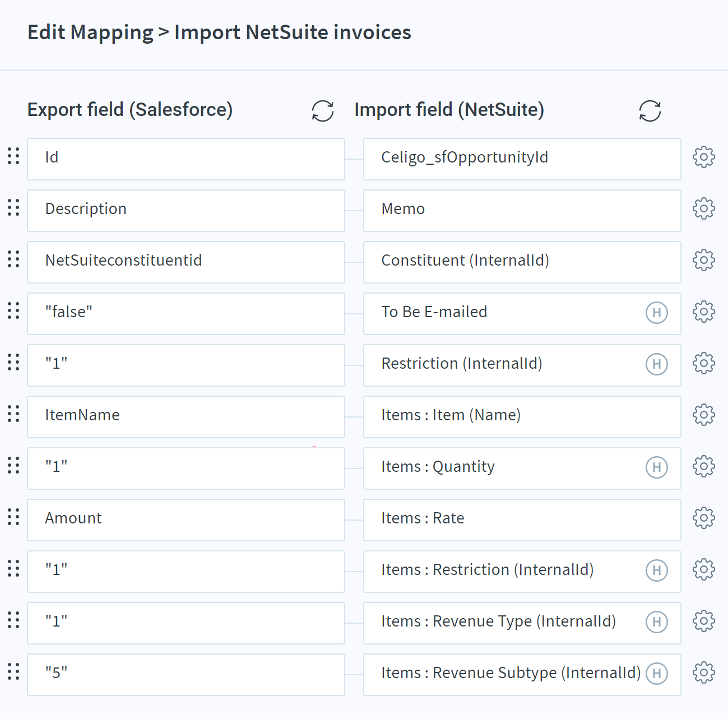728x719 pixels.
Task: Click the To Be E-mailed import field
Action: pyautogui.click(x=522, y=314)
